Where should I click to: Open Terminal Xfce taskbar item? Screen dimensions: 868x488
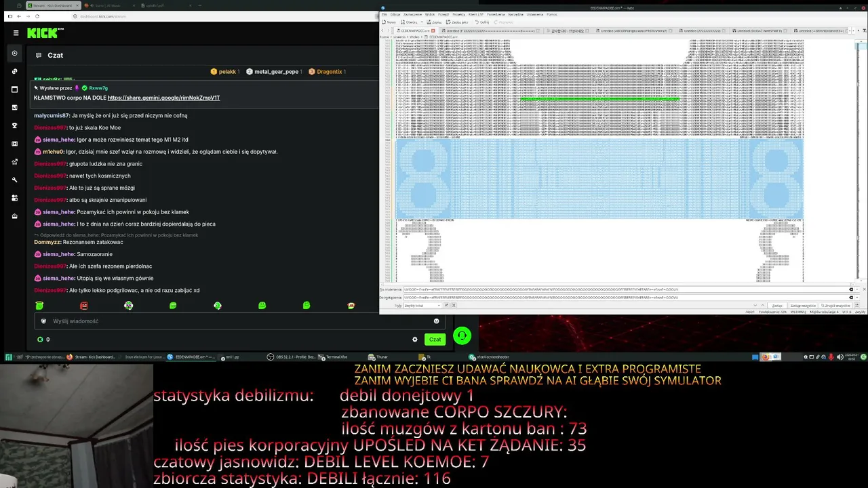[x=334, y=357]
